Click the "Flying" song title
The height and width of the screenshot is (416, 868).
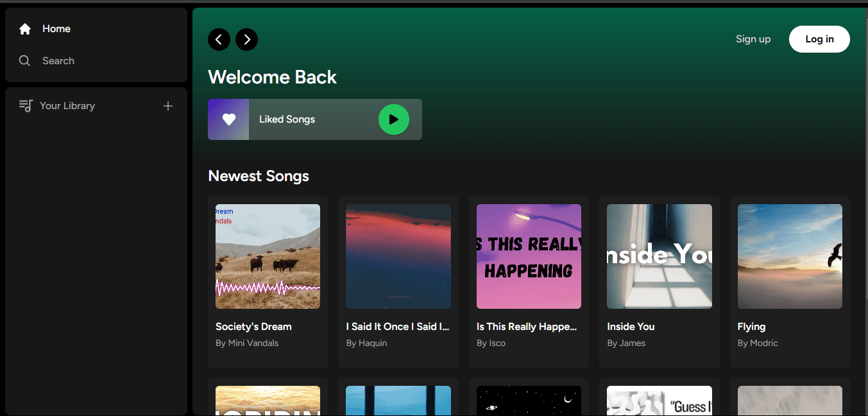point(751,327)
